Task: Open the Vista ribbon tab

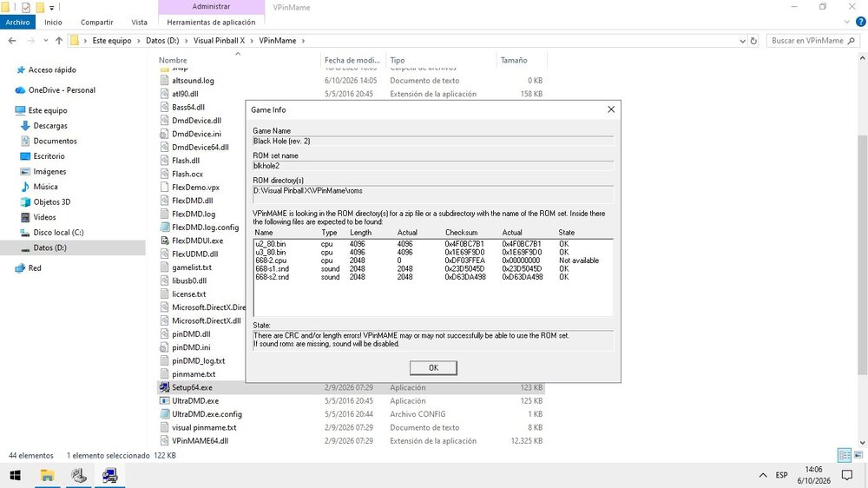Action: point(140,23)
